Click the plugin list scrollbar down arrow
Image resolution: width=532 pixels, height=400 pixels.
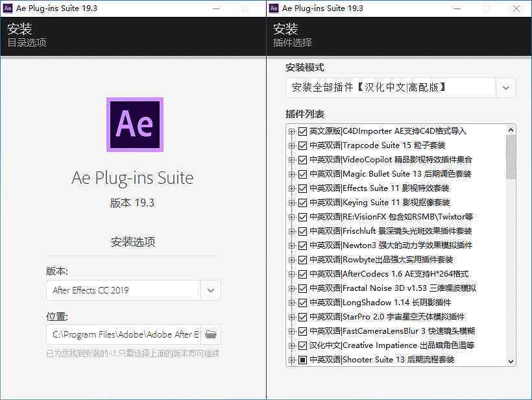[x=511, y=361]
